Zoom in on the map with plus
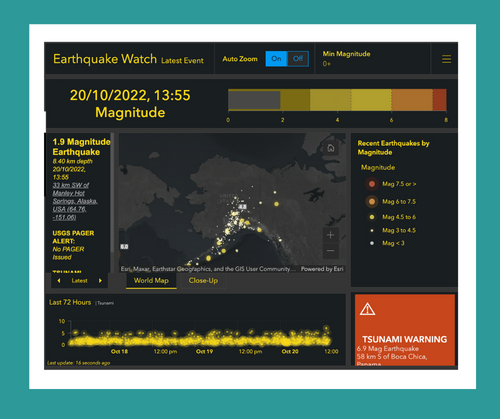 pos(331,235)
